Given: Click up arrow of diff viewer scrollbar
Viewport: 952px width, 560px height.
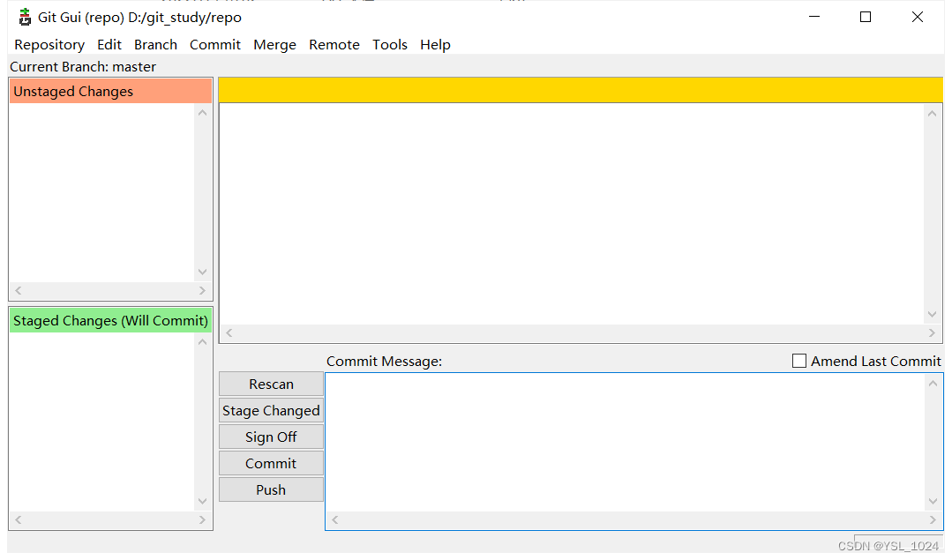Looking at the screenshot, I should [x=932, y=114].
